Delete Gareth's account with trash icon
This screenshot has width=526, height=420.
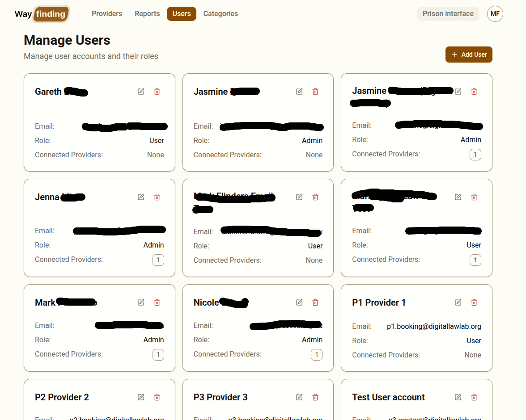point(157,91)
